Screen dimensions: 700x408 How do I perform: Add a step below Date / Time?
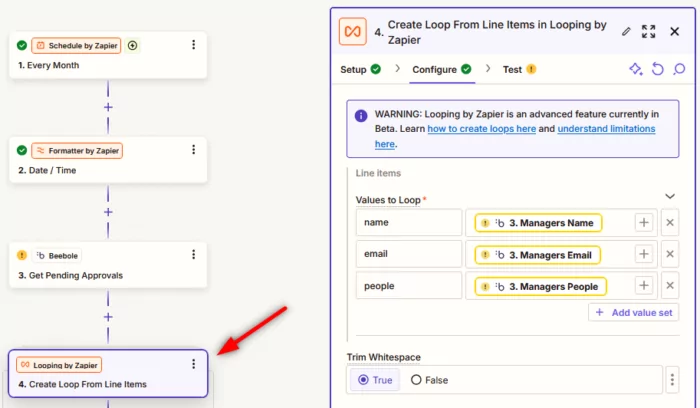point(108,212)
